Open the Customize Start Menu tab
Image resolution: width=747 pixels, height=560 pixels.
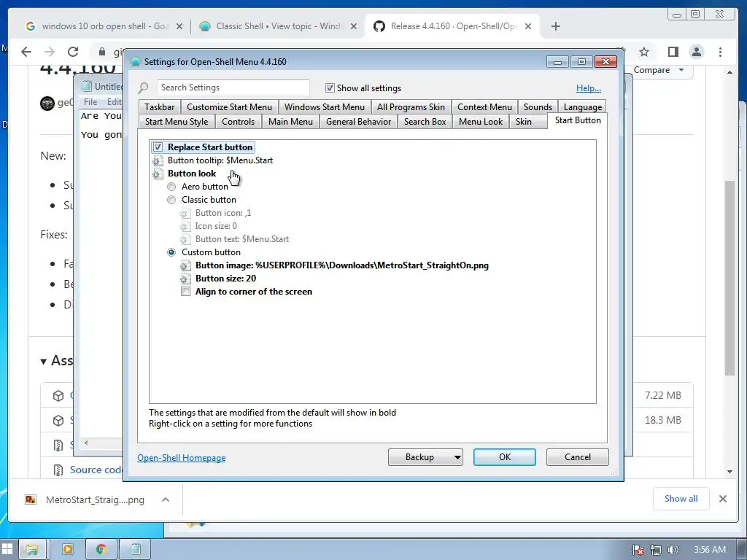point(229,107)
